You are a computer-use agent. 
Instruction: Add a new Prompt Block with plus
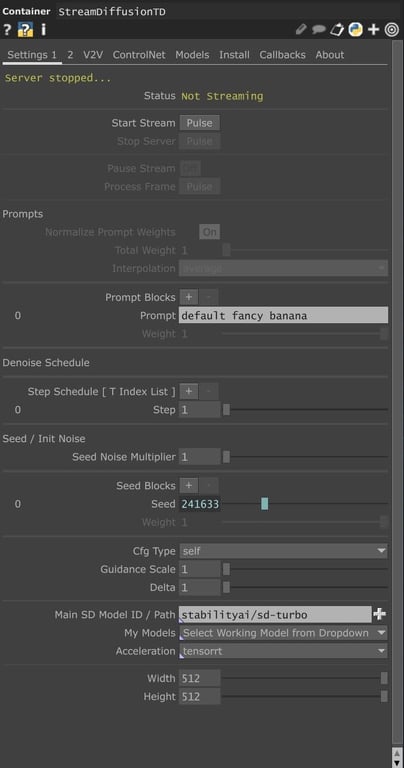pos(189,297)
